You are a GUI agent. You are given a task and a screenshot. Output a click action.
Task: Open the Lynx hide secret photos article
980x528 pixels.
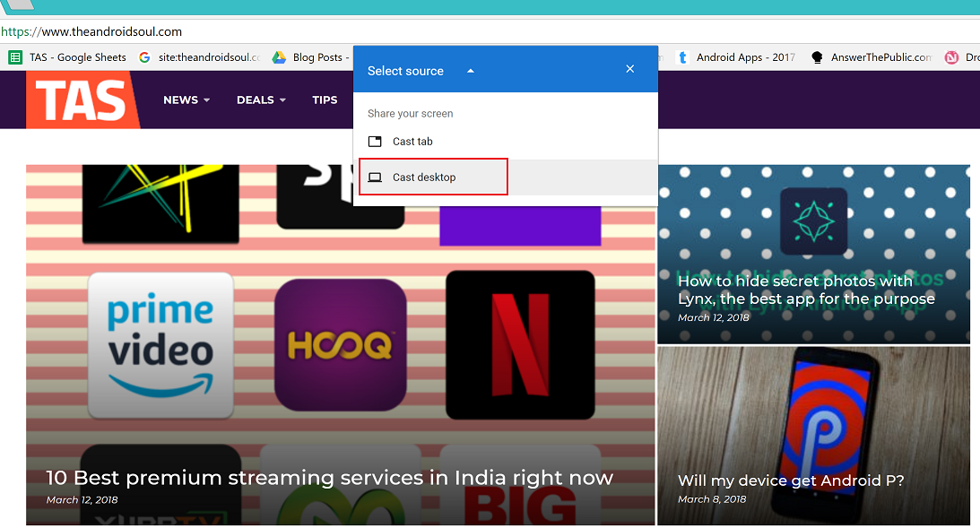tap(805, 290)
